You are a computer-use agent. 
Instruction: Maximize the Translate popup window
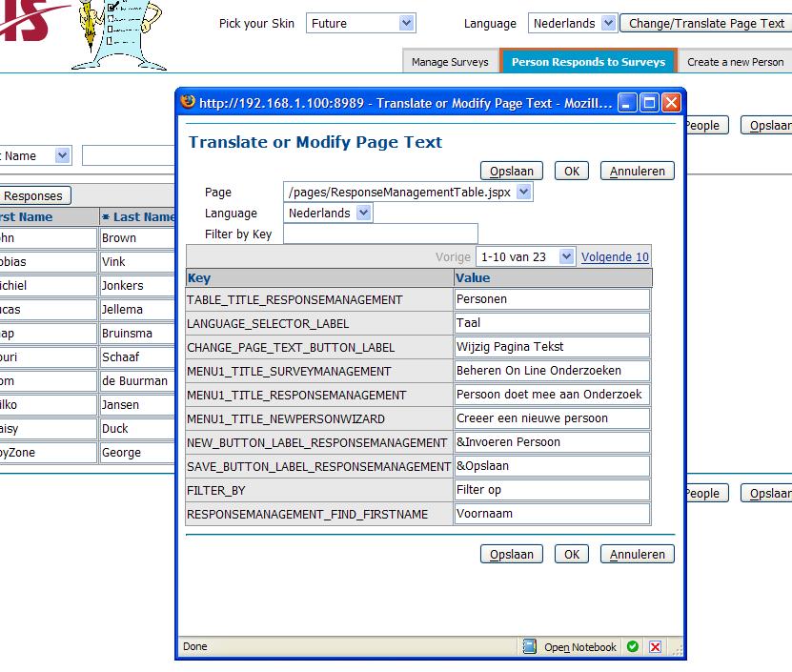[x=650, y=103]
